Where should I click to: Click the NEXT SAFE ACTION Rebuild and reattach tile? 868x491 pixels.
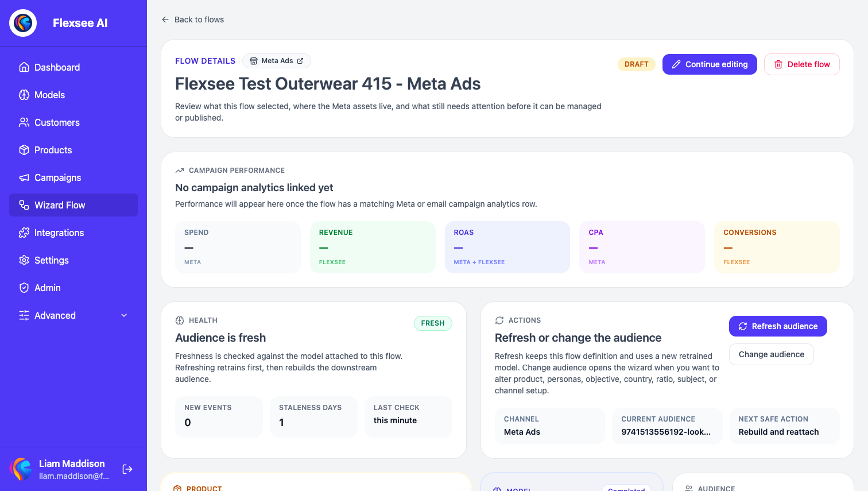pos(785,426)
